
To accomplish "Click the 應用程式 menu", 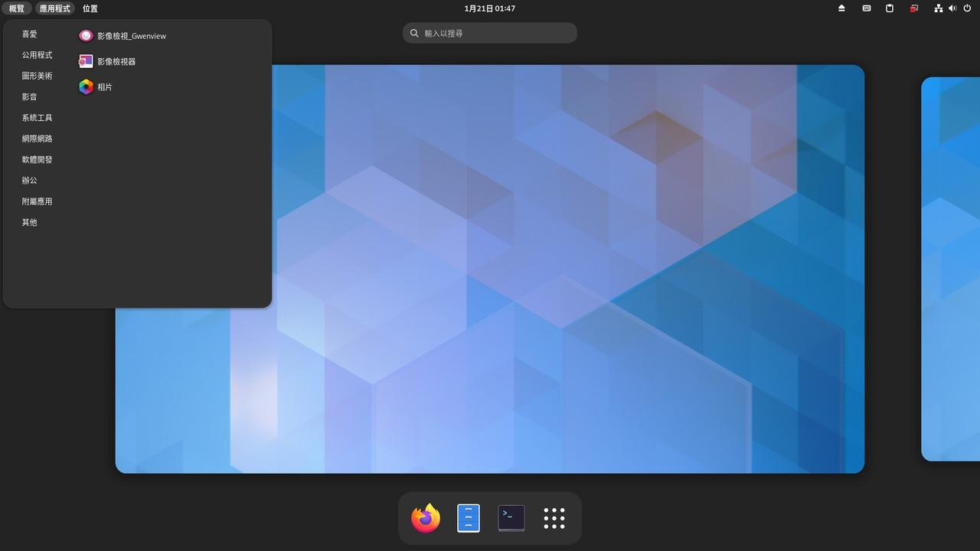I will point(54,8).
